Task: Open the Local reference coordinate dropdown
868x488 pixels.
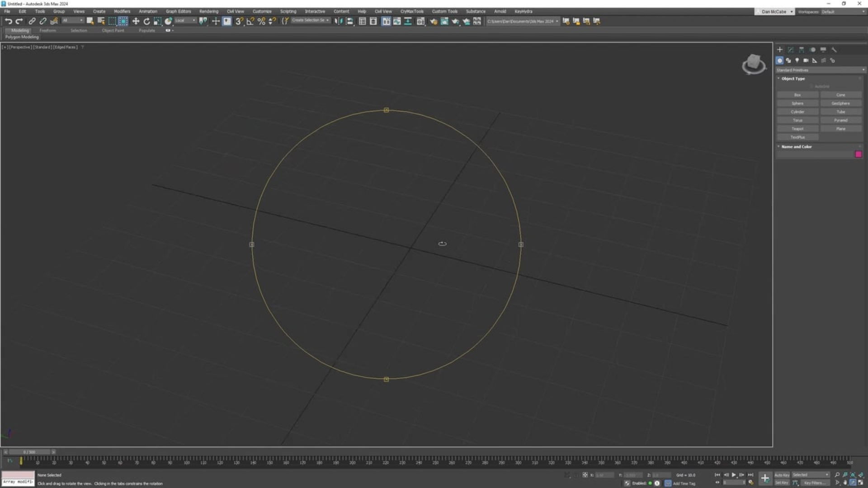Action: 185,20
